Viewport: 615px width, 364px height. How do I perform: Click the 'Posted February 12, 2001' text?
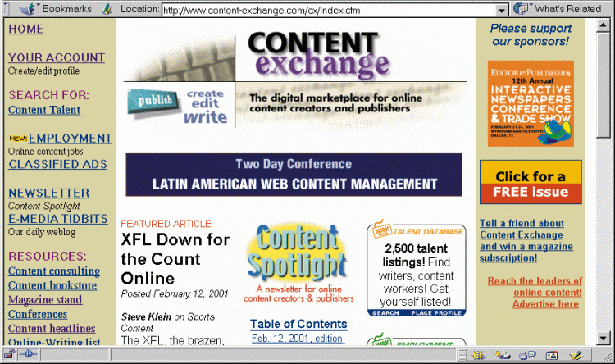pyautogui.click(x=175, y=293)
